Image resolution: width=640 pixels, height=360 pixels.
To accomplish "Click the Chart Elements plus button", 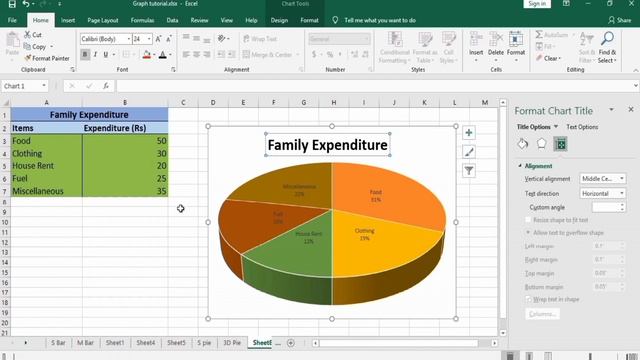I will coord(469,133).
